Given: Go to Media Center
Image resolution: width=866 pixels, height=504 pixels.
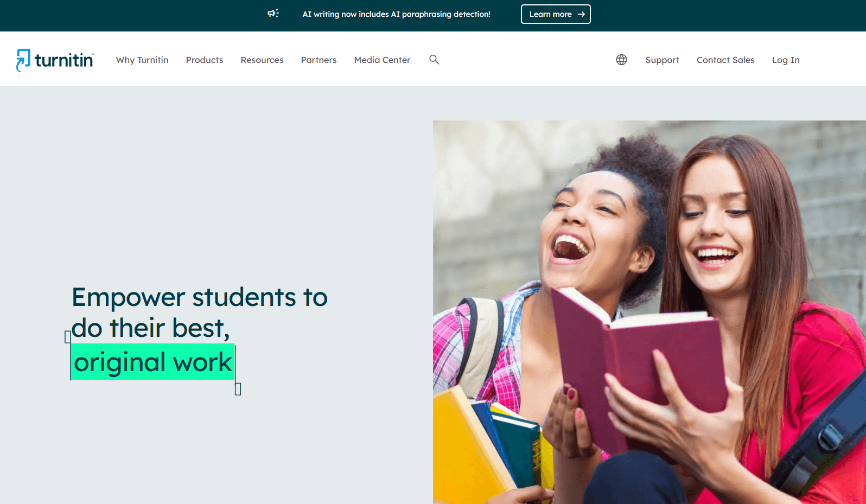Looking at the screenshot, I should (x=382, y=60).
